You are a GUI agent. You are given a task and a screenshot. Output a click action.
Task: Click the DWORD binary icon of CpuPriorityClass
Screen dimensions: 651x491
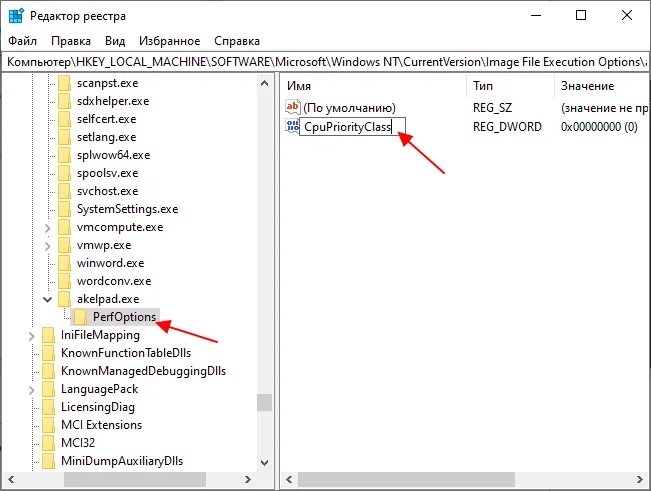click(x=292, y=126)
